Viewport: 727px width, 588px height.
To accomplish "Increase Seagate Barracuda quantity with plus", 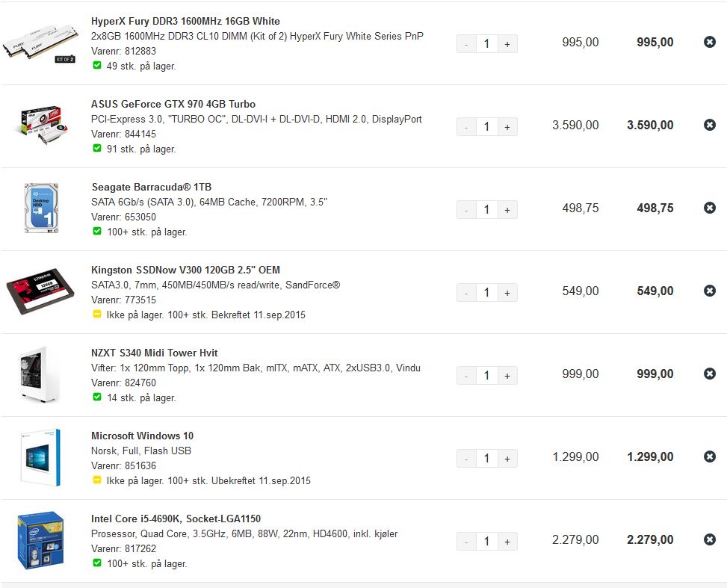I will click(x=507, y=210).
